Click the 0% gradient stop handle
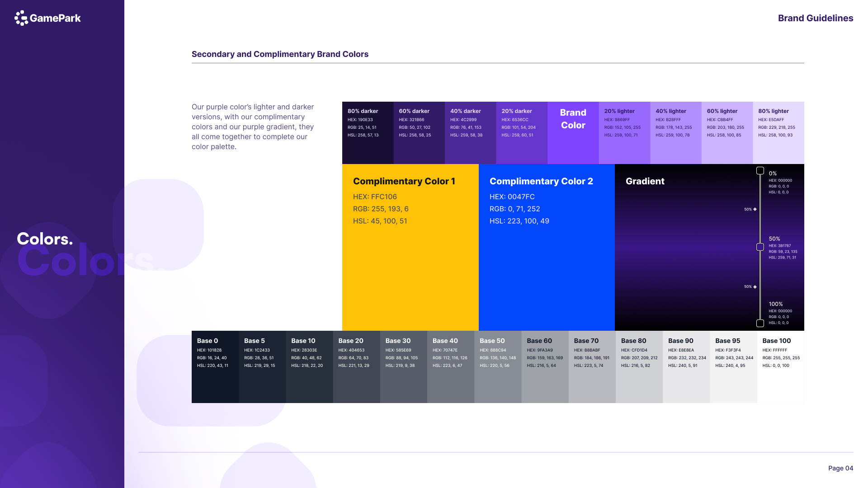 pyautogui.click(x=760, y=171)
